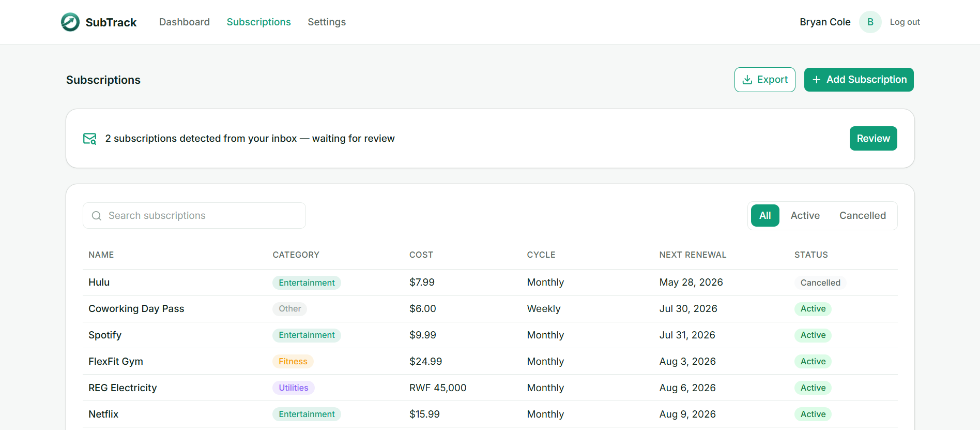The width and height of the screenshot is (980, 430).
Task: Click FlexFit Gym's Active status badge
Action: click(x=813, y=362)
